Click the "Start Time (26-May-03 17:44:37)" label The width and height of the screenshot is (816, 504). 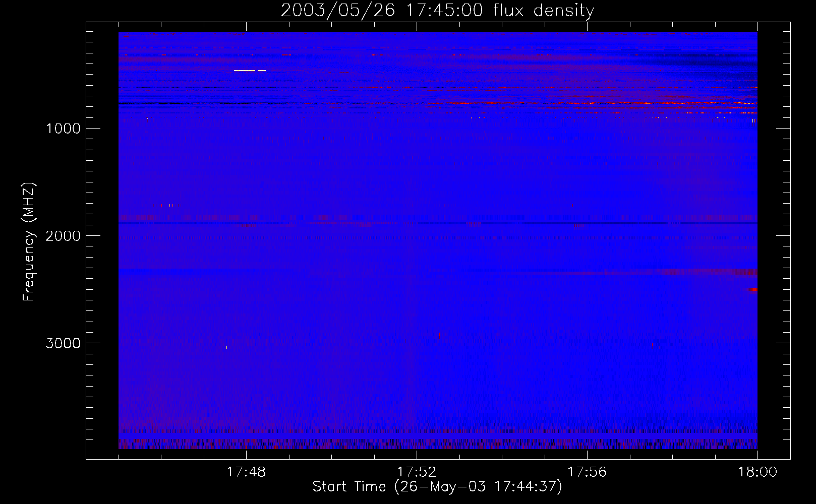tap(437, 487)
